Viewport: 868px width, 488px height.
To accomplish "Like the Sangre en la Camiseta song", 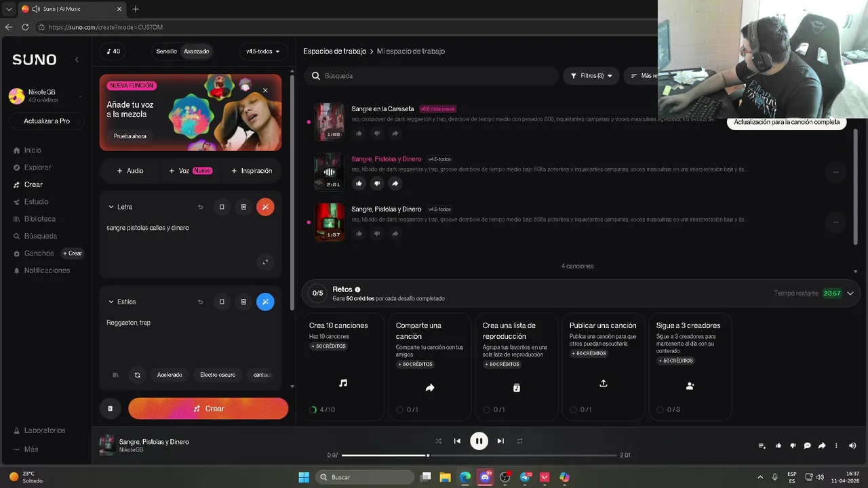I will click(359, 133).
